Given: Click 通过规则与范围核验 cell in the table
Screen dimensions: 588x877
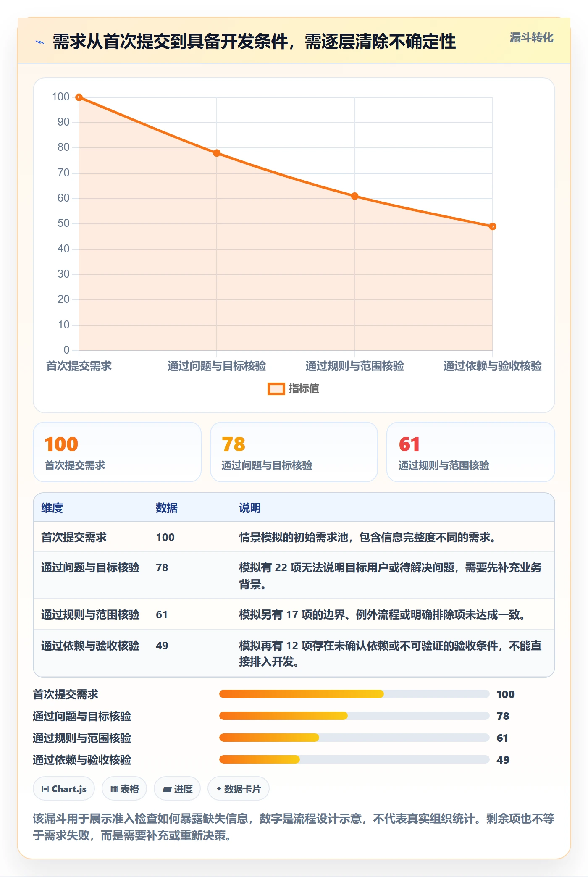Looking at the screenshot, I should click(x=90, y=614).
